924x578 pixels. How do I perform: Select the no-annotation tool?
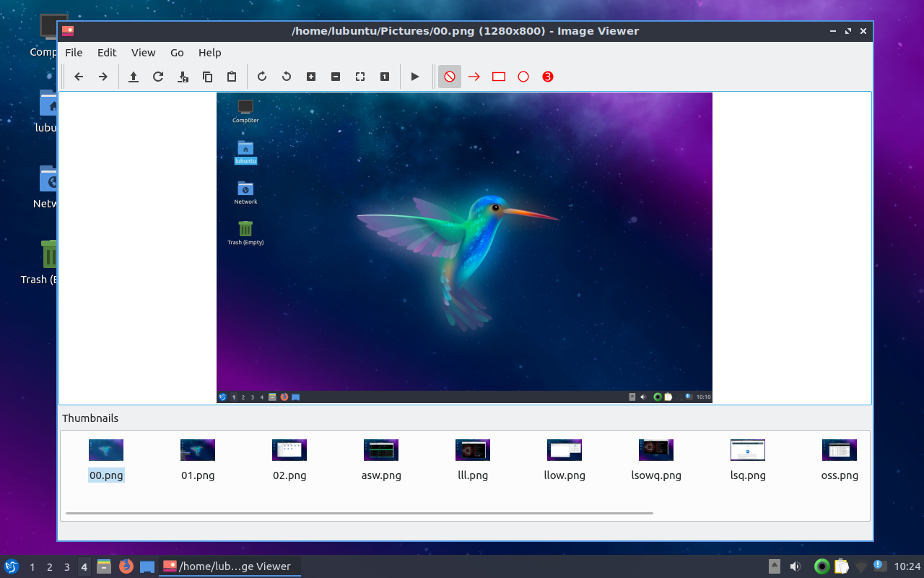click(450, 77)
